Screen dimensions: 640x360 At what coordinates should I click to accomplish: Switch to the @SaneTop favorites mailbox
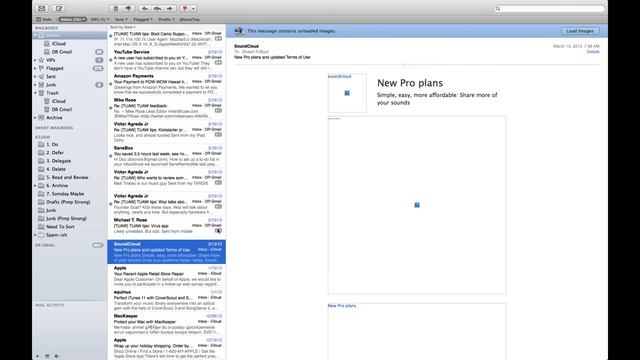(189, 19)
